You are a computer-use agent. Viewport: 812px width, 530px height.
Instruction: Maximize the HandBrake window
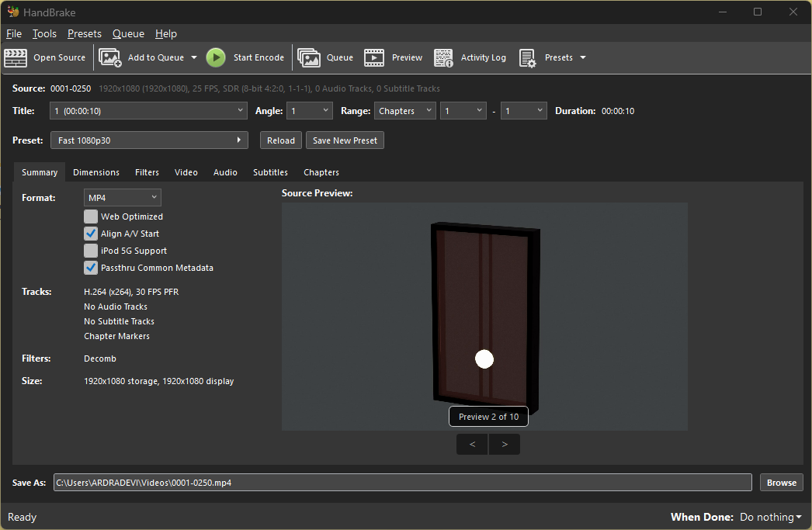point(758,12)
